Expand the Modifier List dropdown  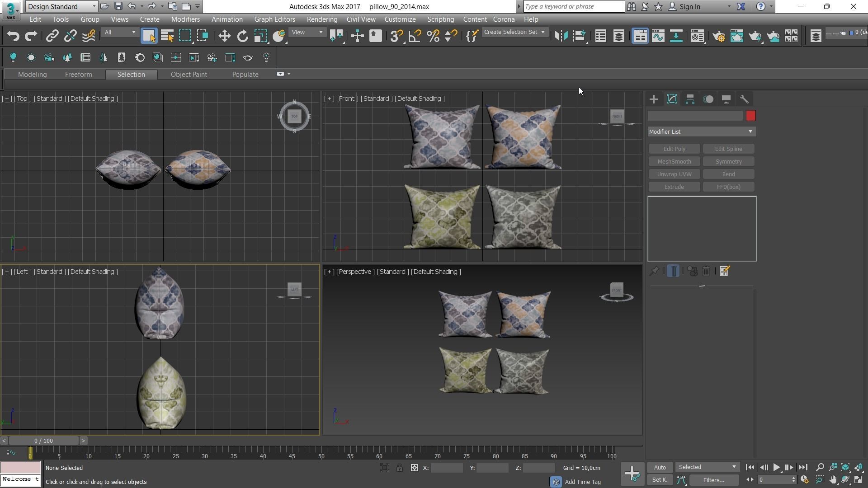coord(702,131)
